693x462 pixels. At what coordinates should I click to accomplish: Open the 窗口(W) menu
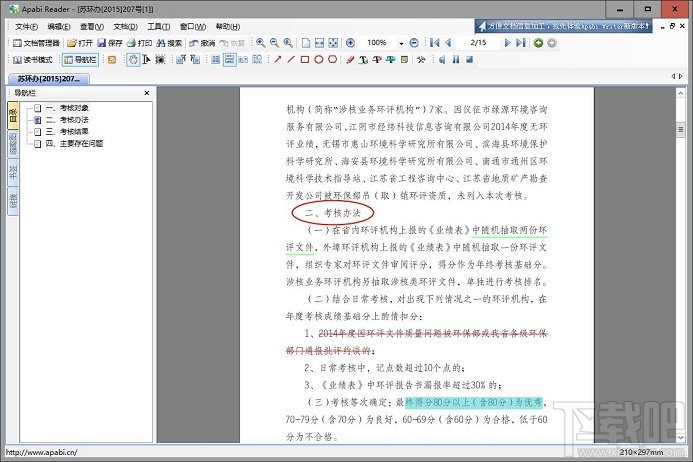coord(193,27)
